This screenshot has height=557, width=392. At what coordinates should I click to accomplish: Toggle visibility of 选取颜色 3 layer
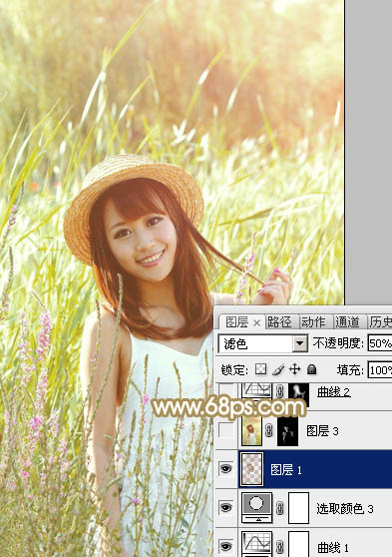coord(226,508)
